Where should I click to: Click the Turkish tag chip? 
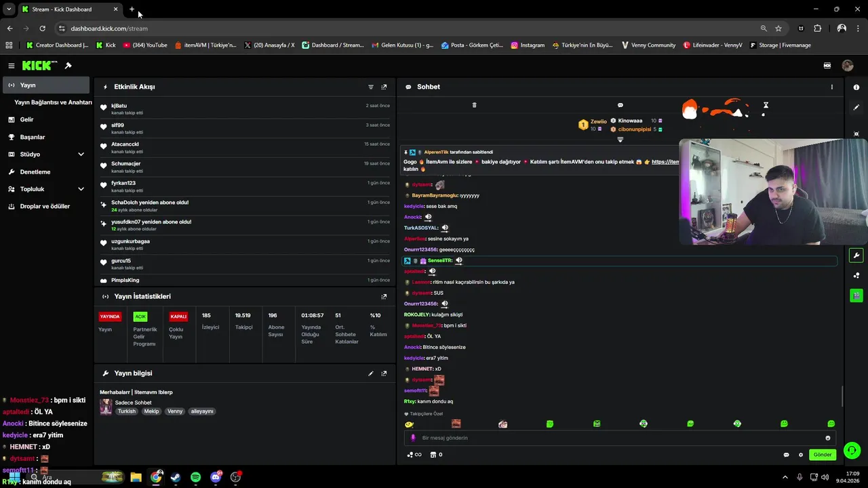coord(127,411)
